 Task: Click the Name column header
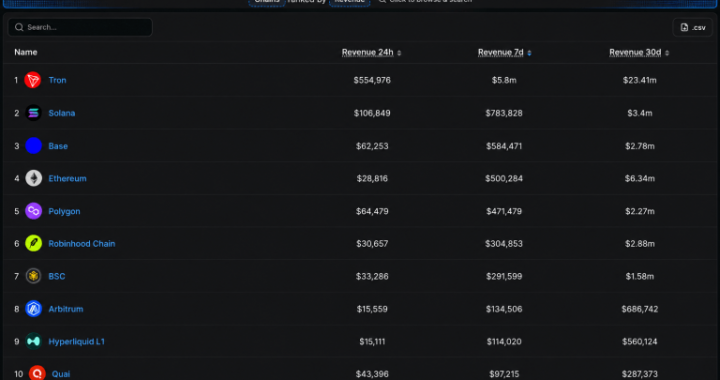tap(26, 52)
